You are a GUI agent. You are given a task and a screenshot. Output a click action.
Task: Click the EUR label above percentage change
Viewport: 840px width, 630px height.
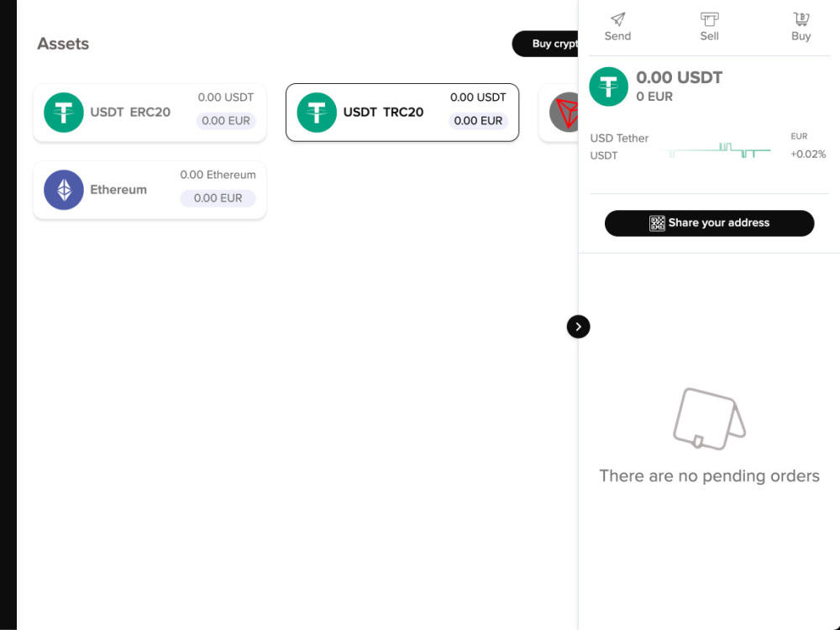pos(799,136)
